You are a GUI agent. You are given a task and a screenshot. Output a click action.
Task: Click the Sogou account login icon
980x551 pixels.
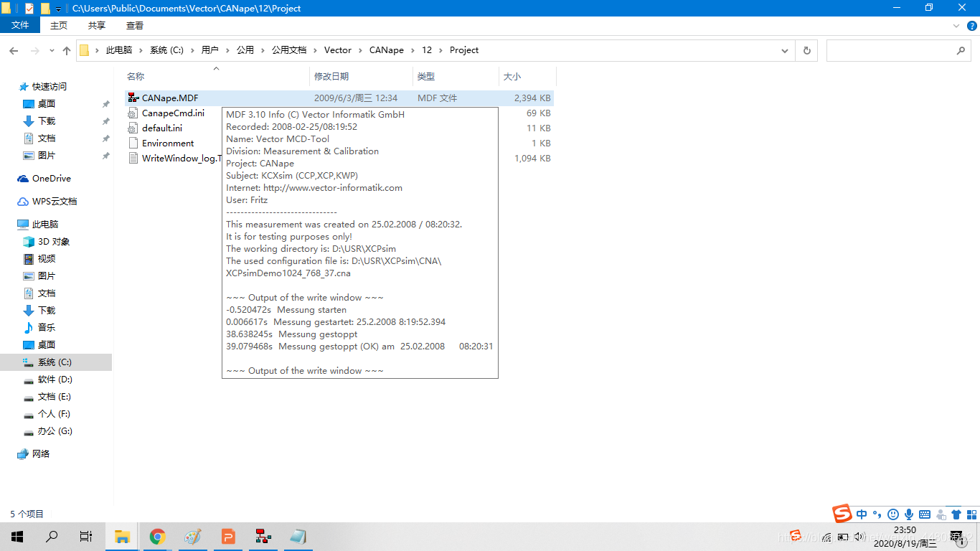point(941,514)
